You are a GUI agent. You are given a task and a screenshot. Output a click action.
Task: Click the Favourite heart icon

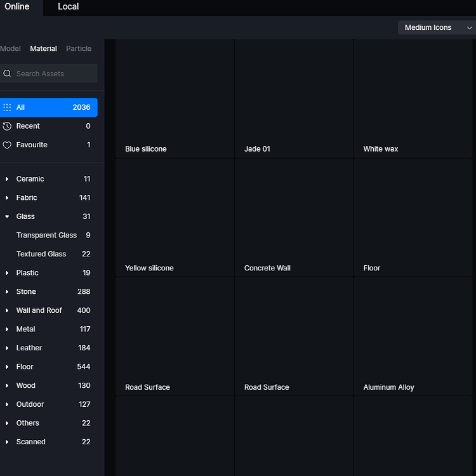(8, 145)
